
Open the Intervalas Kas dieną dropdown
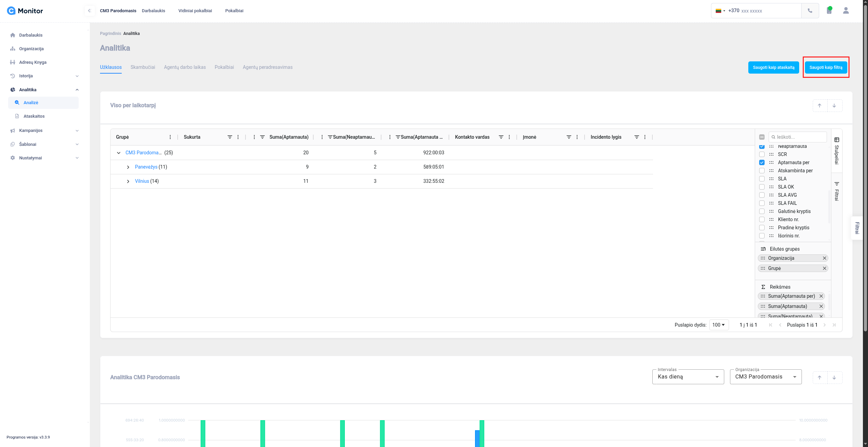point(688,377)
